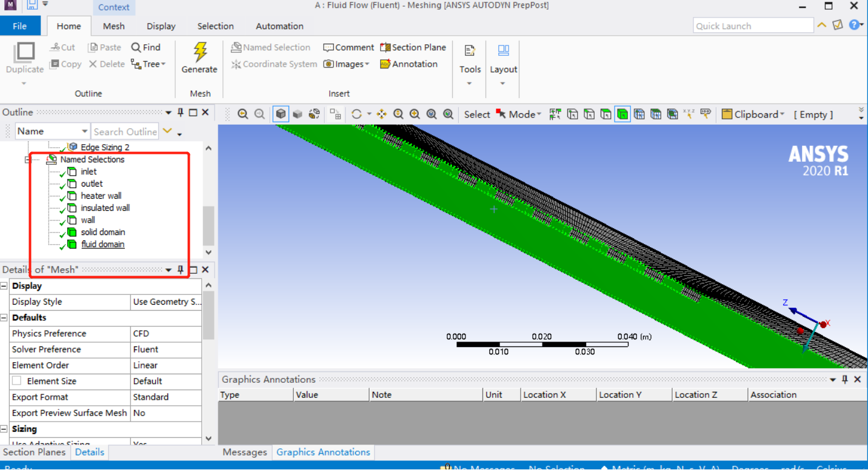Click the Tags icon in graphics toolbar
The height and width of the screenshot is (470, 868).
click(706, 113)
